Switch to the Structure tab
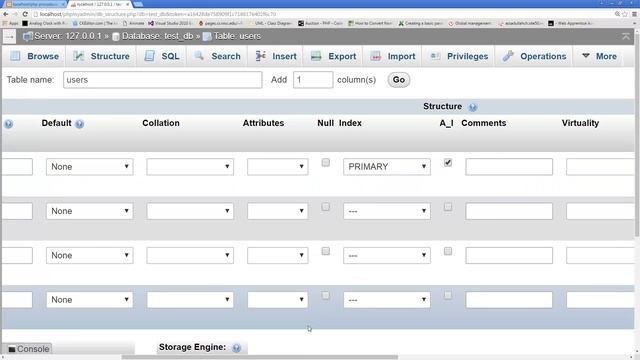Image resolution: width=640 pixels, height=360 pixels. (x=102, y=56)
